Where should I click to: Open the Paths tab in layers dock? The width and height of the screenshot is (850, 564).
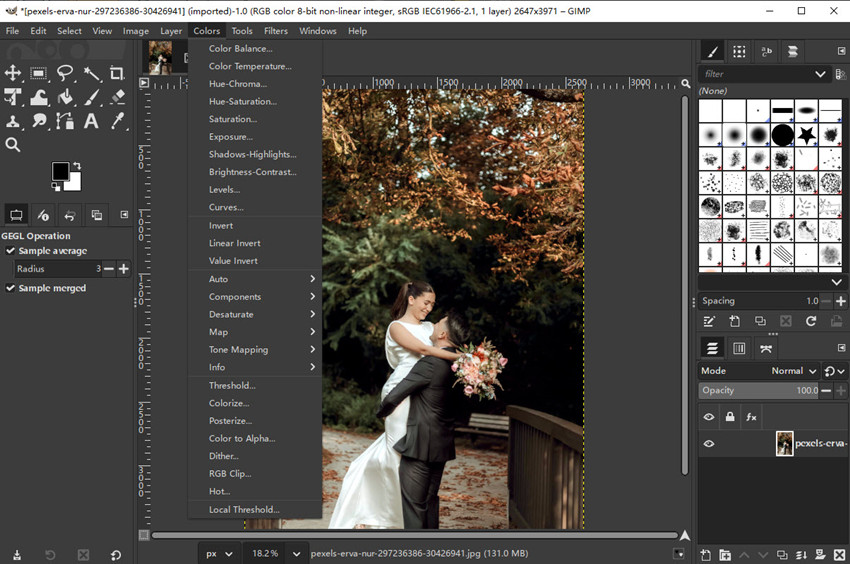(x=765, y=348)
